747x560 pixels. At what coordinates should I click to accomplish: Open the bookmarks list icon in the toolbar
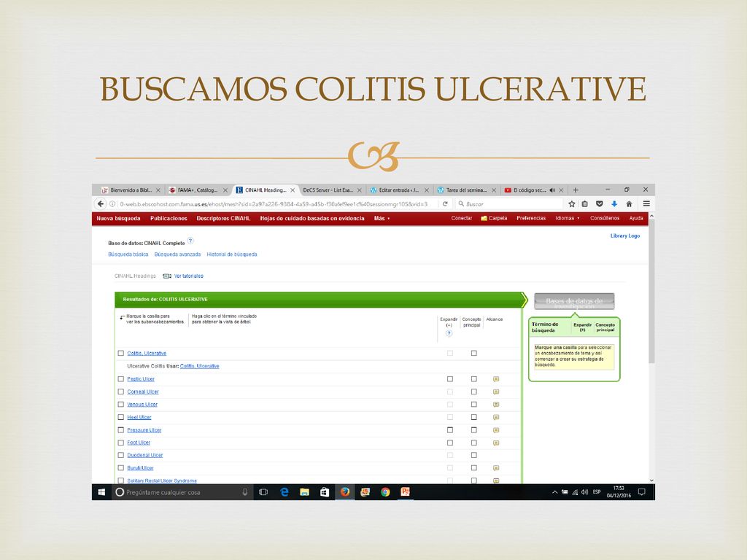tap(585, 204)
